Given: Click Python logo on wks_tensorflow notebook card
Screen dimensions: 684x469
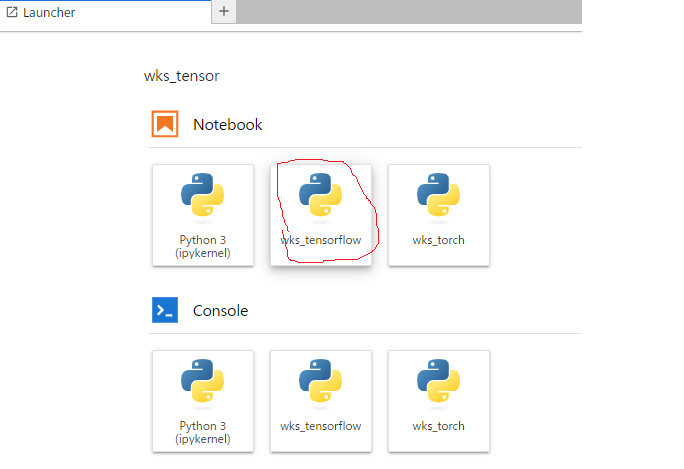Looking at the screenshot, I should [321, 195].
